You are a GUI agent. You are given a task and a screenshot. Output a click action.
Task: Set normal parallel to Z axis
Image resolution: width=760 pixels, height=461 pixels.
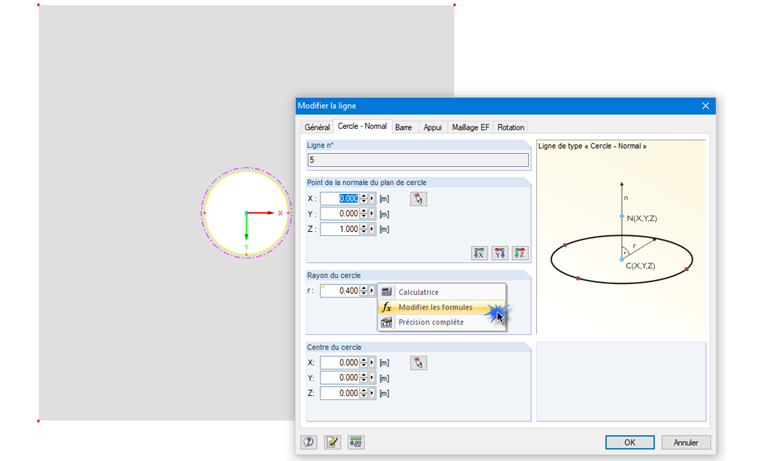[x=520, y=253]
